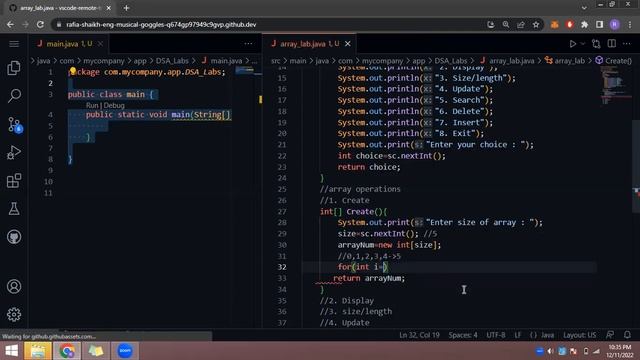Open the Chrome three-dot menu

coord(630,24)
